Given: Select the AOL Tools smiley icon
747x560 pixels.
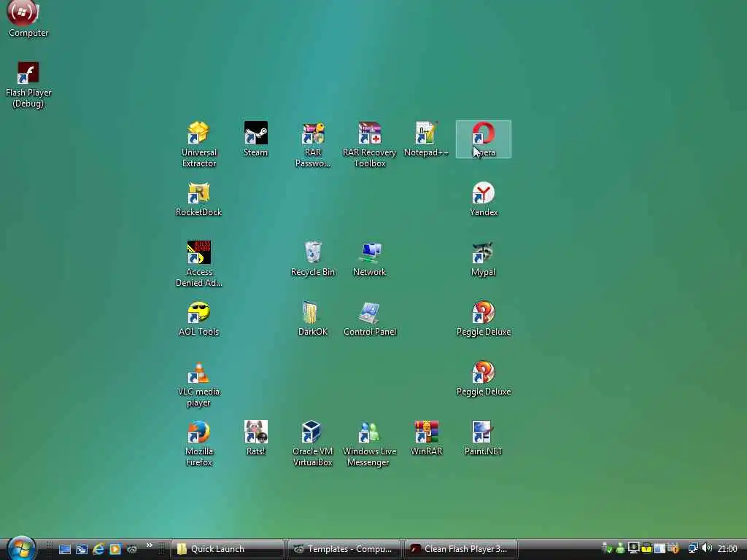Looking at the screenshot, I should click(x=198, y=319).
